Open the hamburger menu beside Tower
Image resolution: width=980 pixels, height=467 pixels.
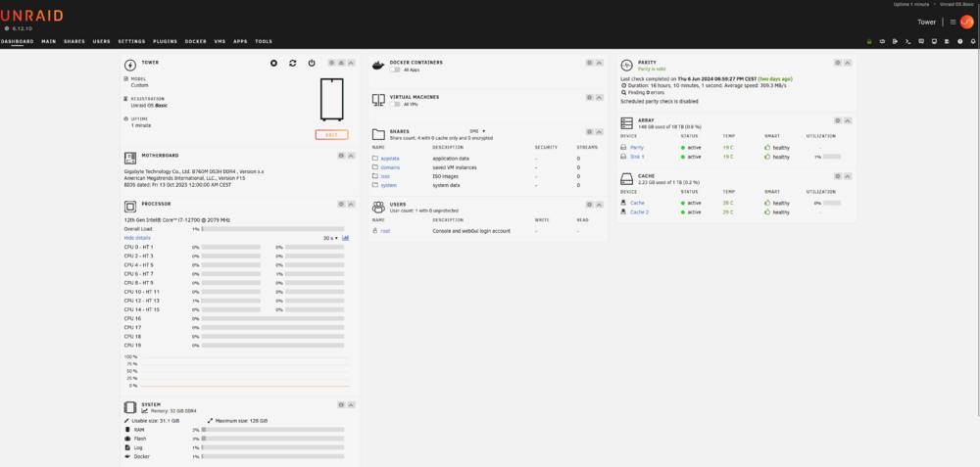click(953, 22)
